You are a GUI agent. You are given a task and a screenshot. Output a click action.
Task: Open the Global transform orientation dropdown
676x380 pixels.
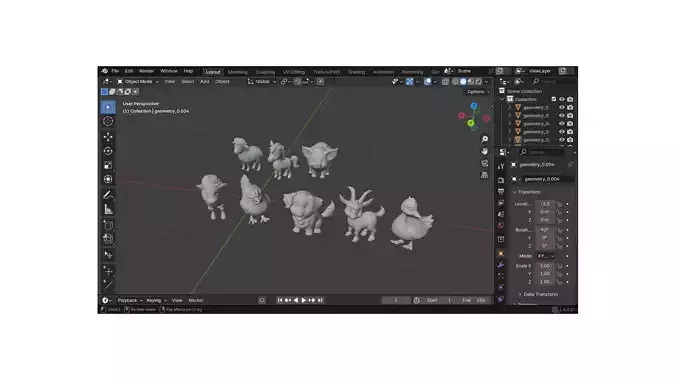point(262,82)
